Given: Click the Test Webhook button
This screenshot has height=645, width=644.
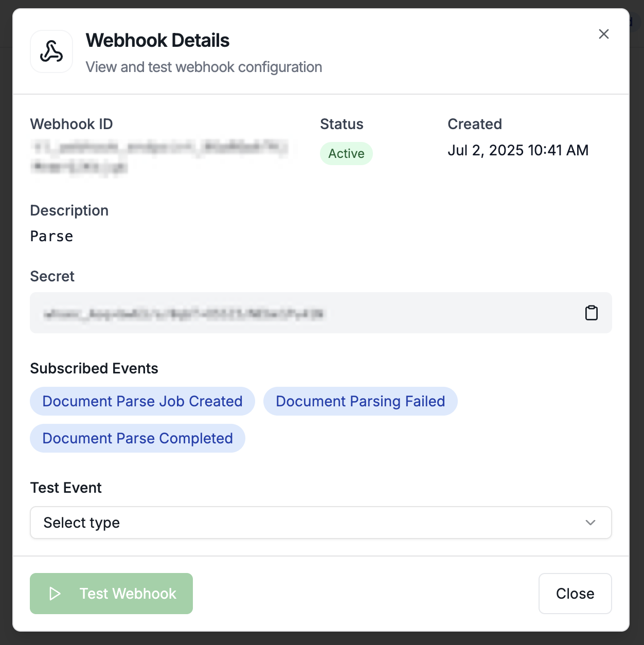Looking at the screenshot, I should coord(111,594).
